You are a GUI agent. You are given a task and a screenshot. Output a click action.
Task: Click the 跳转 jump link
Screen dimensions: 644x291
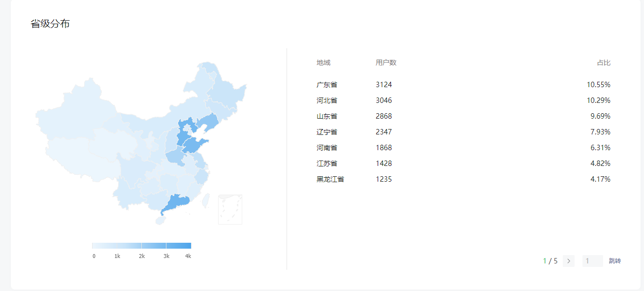tap(615, 261)
